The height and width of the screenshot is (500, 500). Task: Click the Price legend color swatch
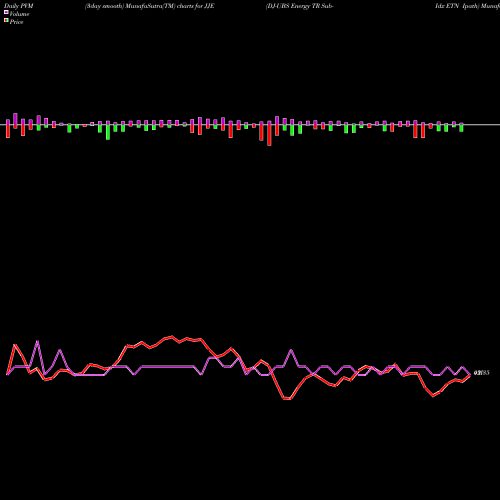[6, 21]
